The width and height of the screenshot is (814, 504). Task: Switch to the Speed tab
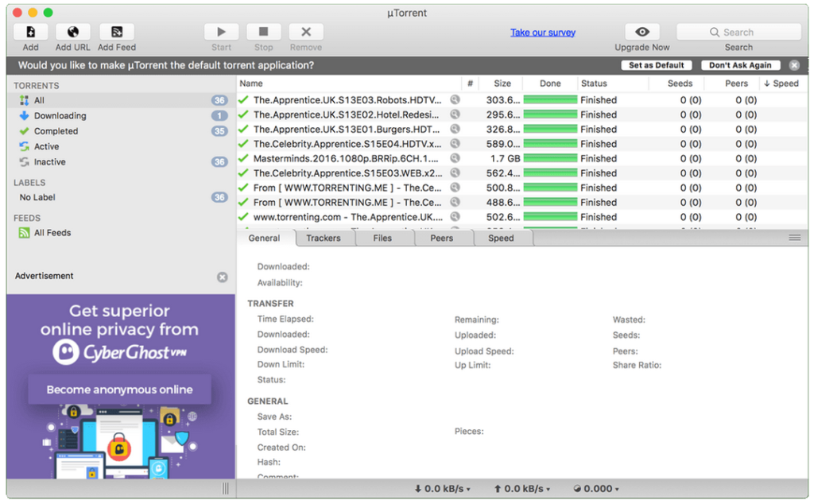[501, 238]
